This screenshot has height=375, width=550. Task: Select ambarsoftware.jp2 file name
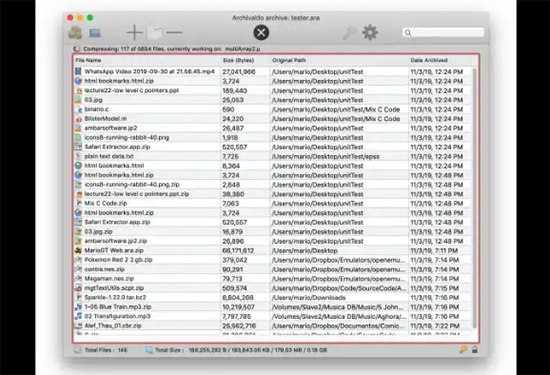click(x=111, y=128)
